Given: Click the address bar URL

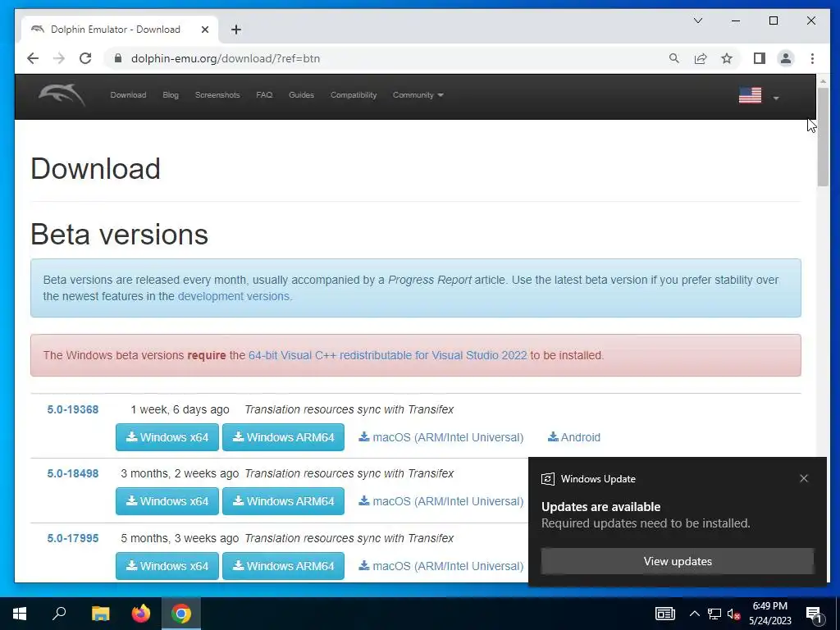Looking at the screenshot, I should [226, 58].
